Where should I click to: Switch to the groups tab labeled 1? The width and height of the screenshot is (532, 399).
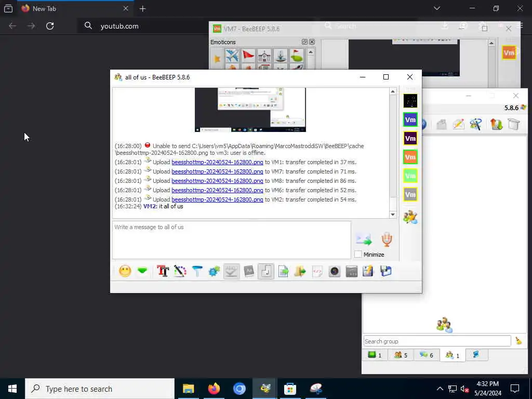[x=453, y=355]
